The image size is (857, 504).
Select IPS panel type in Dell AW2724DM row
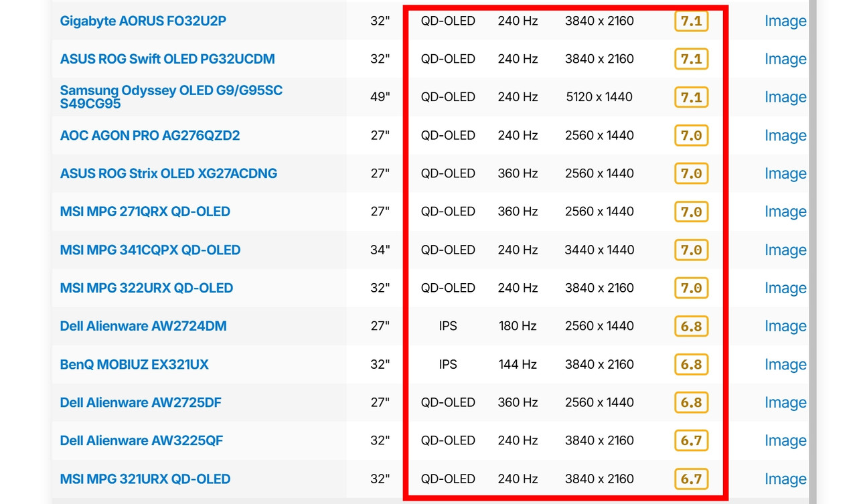point(448,326)
